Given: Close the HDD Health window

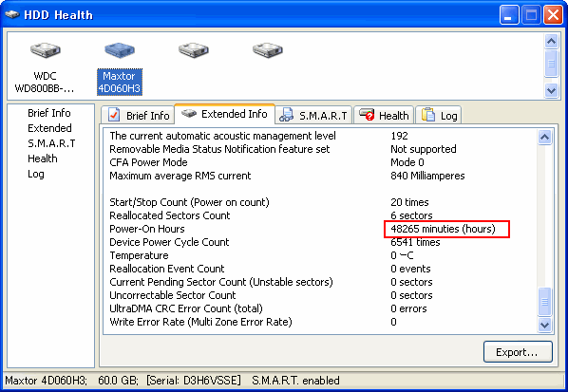Looking at the screenshot, I should pos(553,15).
